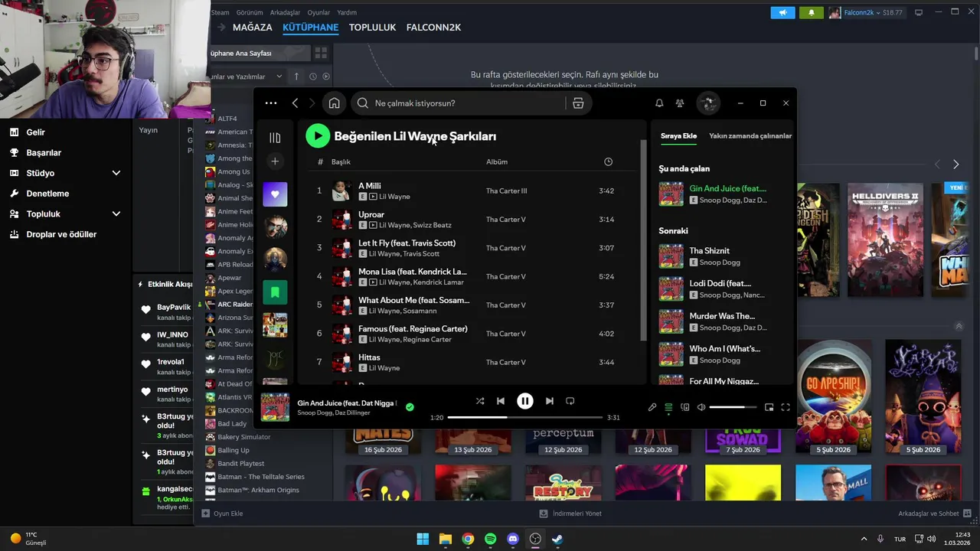The height and width of the screenshot is (551, 980).
Task: Open Steam announcements megaphone button
Action: (x=782, y=12)
